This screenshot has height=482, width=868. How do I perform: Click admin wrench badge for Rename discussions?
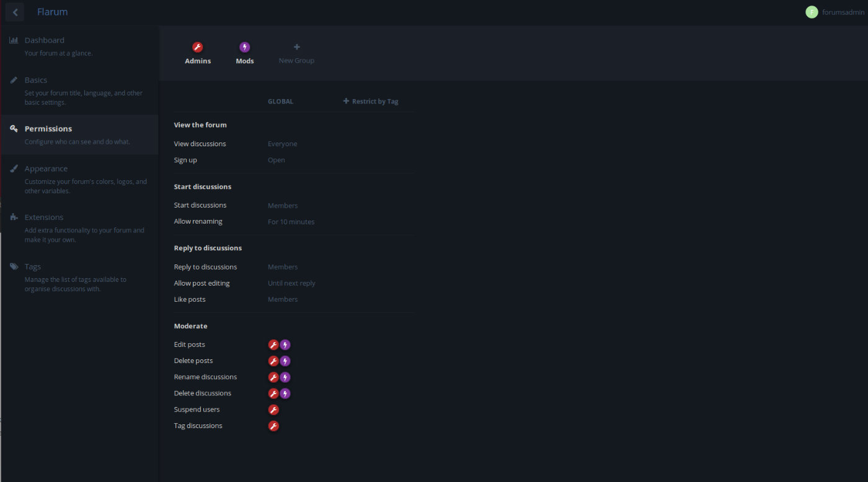pos(273,377)
